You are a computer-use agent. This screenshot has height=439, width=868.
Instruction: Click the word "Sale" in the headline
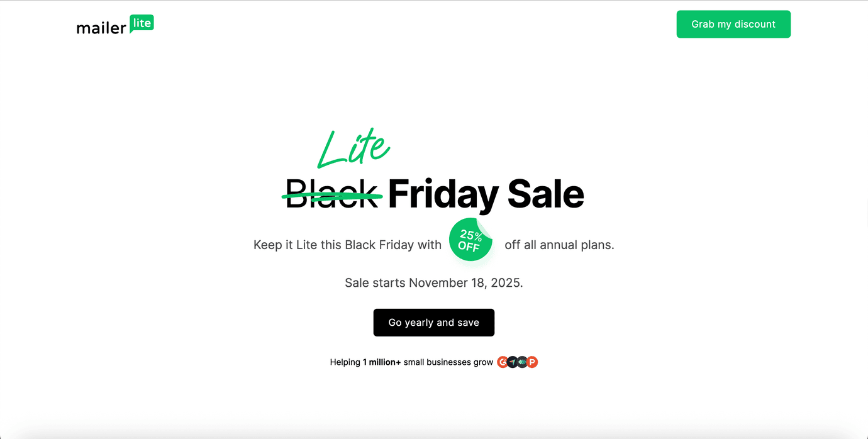[545, 194]
